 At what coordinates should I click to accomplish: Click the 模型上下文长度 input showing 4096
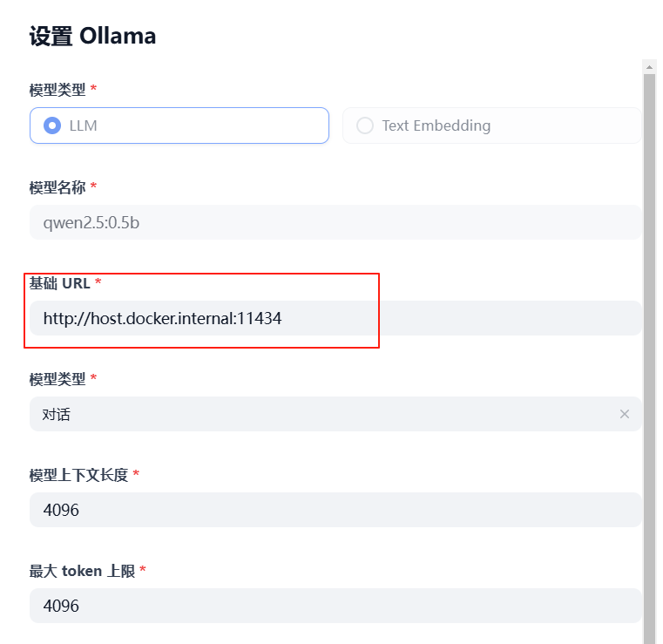(x=335, y=510)
